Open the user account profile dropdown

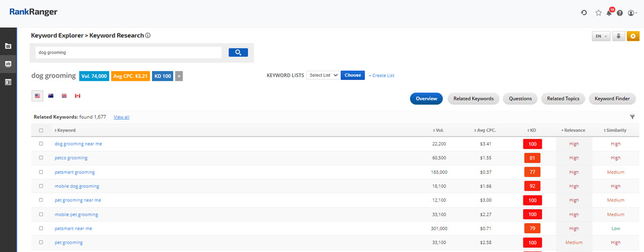[632, 13]
